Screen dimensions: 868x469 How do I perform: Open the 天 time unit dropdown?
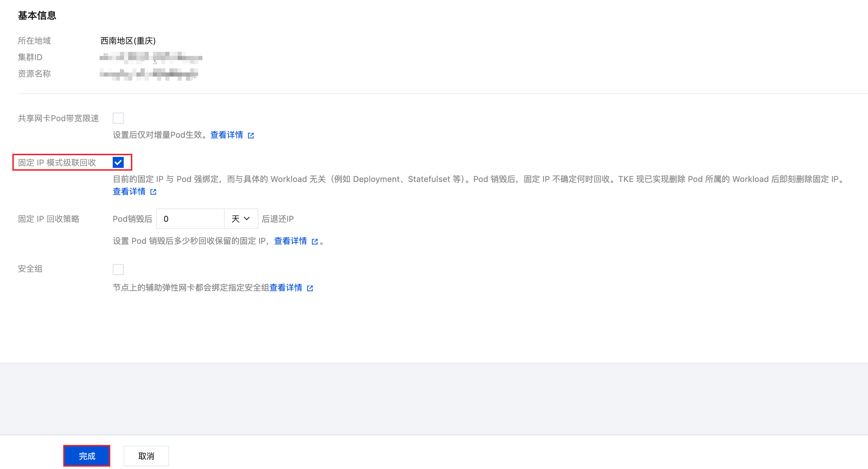(x=241, y=219)
